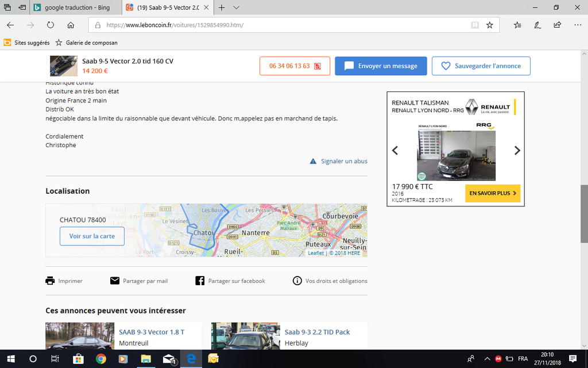
Task: Show tabs you've set aside
Action: click(x=7, y=7)
